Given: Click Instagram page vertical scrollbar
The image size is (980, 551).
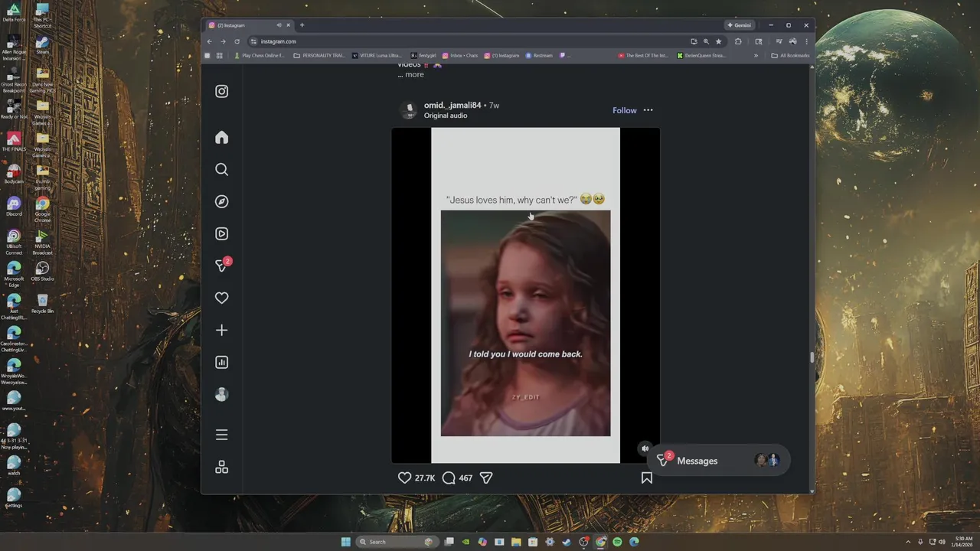Looking at the screenshot, I should pos(812,357).
